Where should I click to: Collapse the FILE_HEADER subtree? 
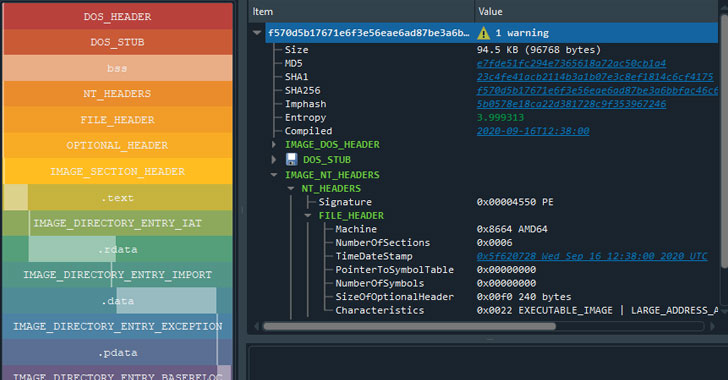(x=308, y=216)
